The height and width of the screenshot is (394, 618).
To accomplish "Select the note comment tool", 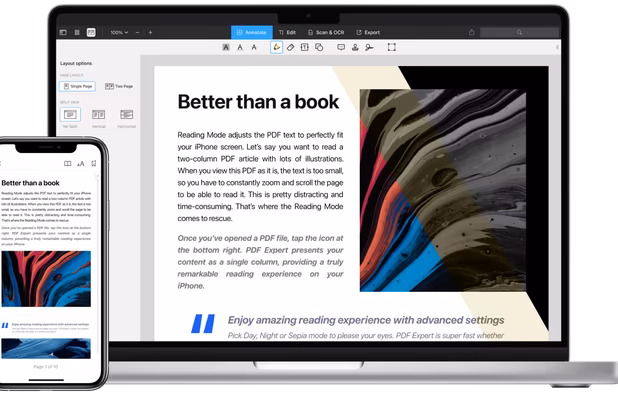I will [x=341, y=47].
